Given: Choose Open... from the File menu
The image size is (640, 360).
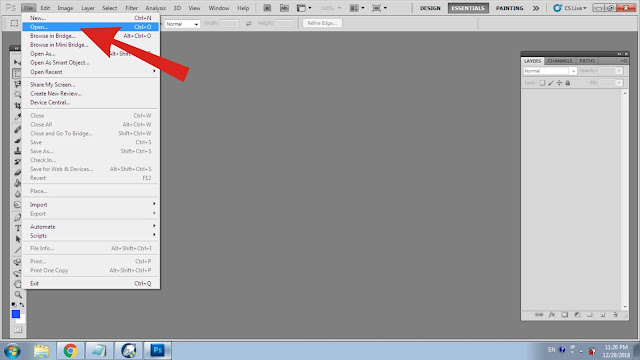Looking at the screenshot, I should coord(91,27).
